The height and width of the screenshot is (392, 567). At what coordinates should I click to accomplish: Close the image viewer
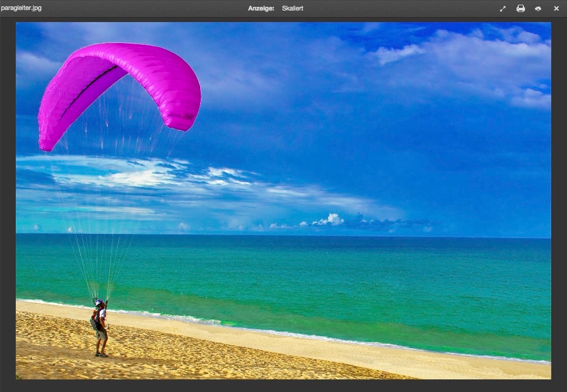point(556,8)
